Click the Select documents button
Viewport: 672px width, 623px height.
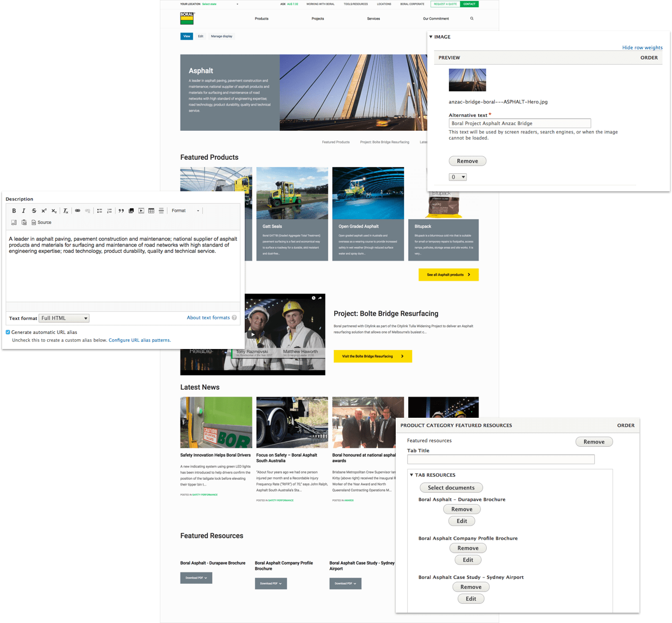(x=451, y=488)
